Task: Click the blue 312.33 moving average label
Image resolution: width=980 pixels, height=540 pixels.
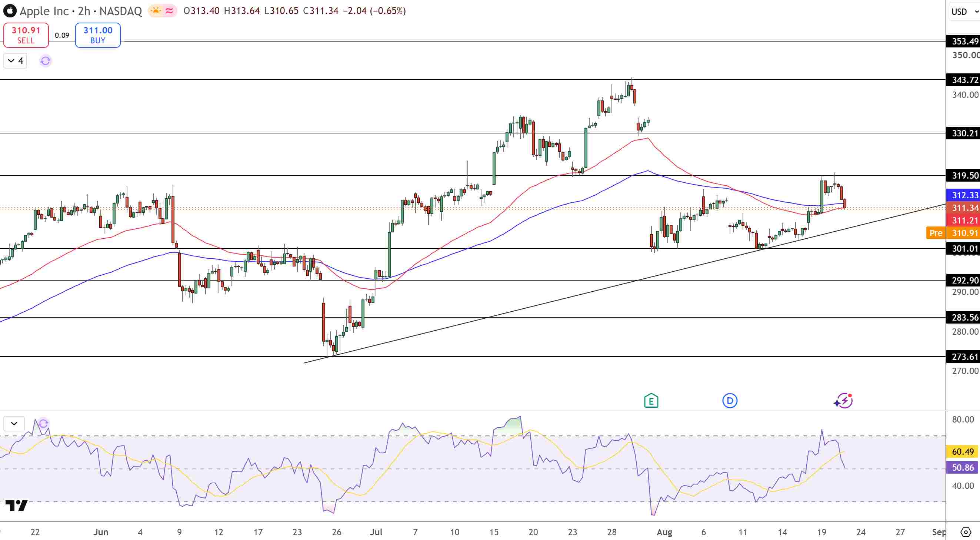Action: [x=963, y=195]
